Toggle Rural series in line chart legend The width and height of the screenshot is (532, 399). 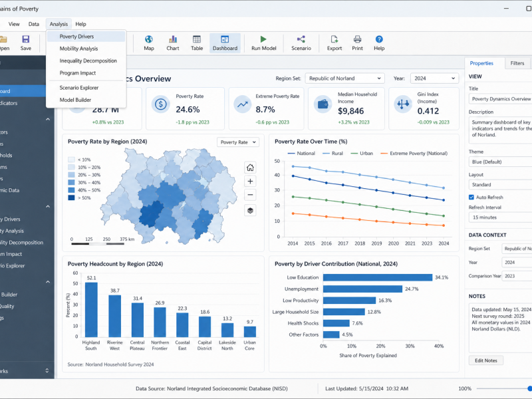click(332, 154)
